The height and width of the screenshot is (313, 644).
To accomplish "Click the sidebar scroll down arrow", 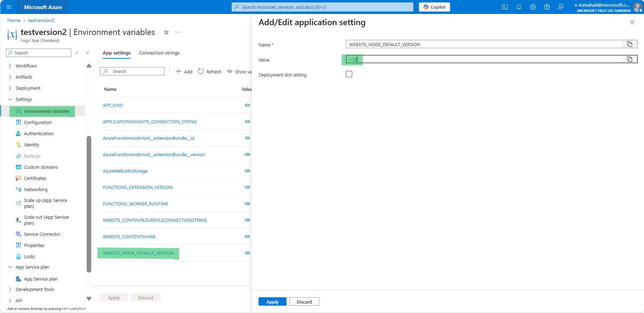I will tap(89, 299).
